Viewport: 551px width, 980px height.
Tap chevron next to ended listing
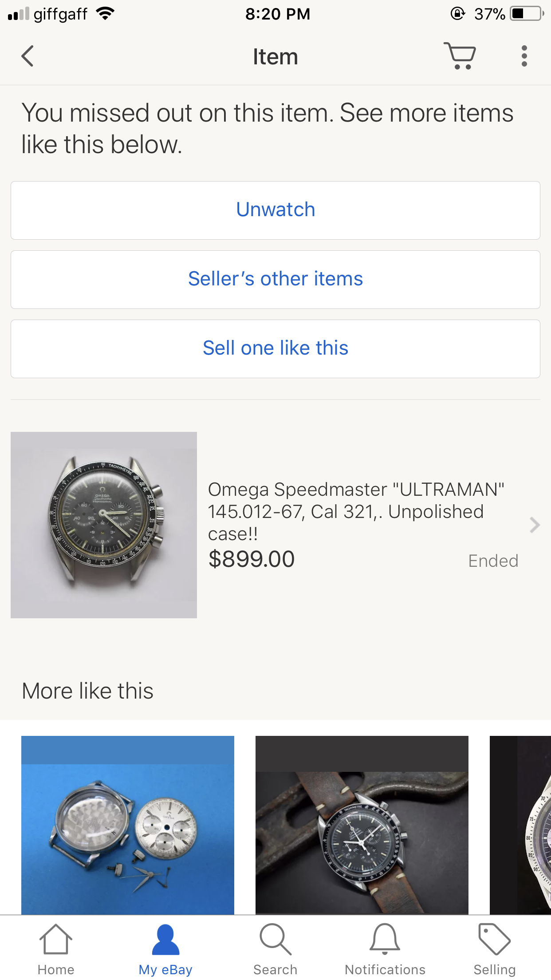click(535, 525)
